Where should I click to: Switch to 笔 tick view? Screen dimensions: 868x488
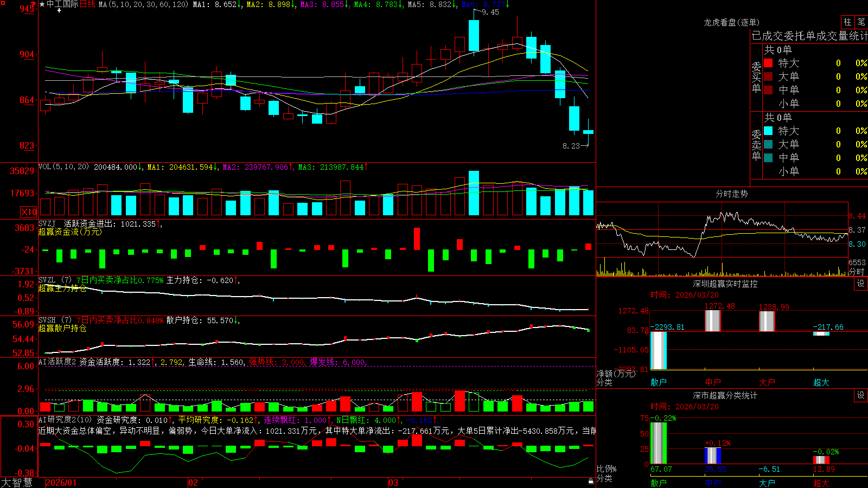click(861, 22)
